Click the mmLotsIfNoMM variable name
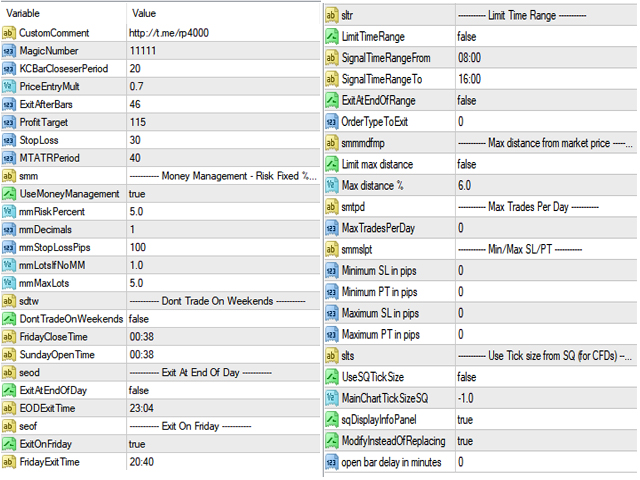 tap(52, 265)
